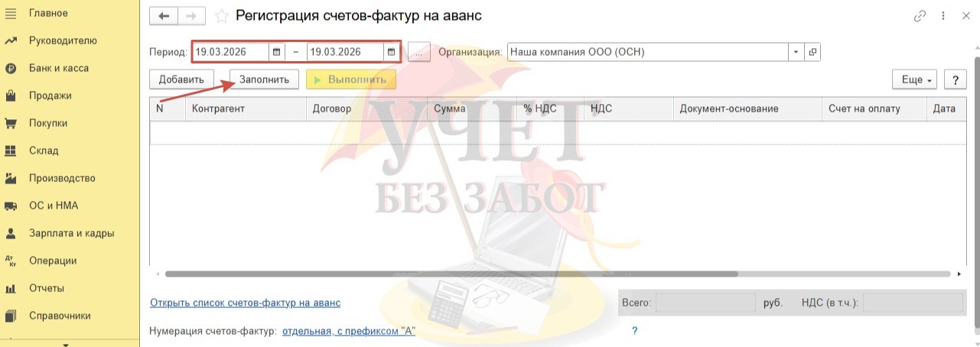Click the Отчеты bar chart icon
Screen dimensions: 980x347
(x=11, y=288)
